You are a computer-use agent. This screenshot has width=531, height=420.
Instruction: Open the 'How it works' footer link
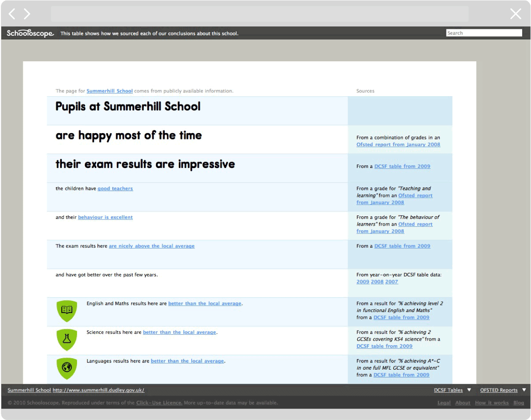coord(492,403)
